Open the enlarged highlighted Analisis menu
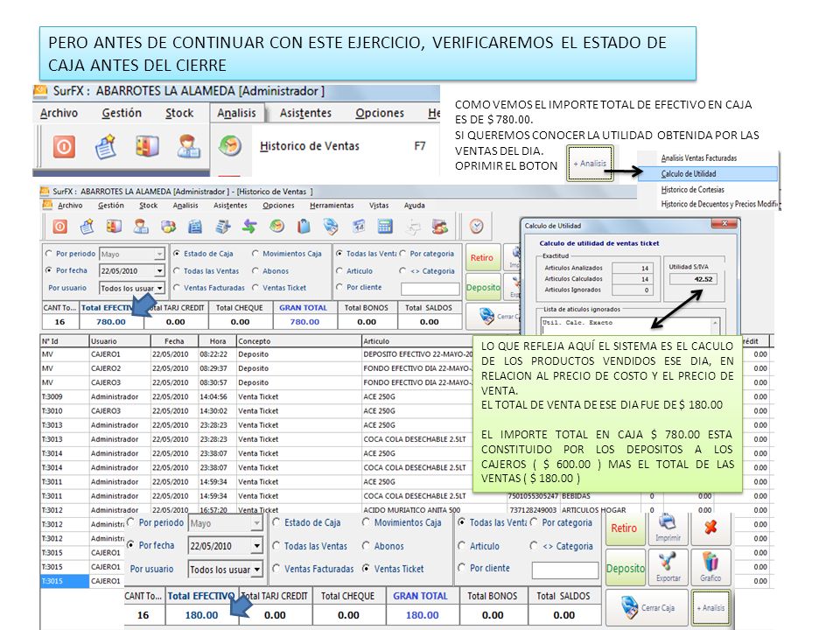The height and width of the screenshot is (630, 840). [x=236, y=113]
